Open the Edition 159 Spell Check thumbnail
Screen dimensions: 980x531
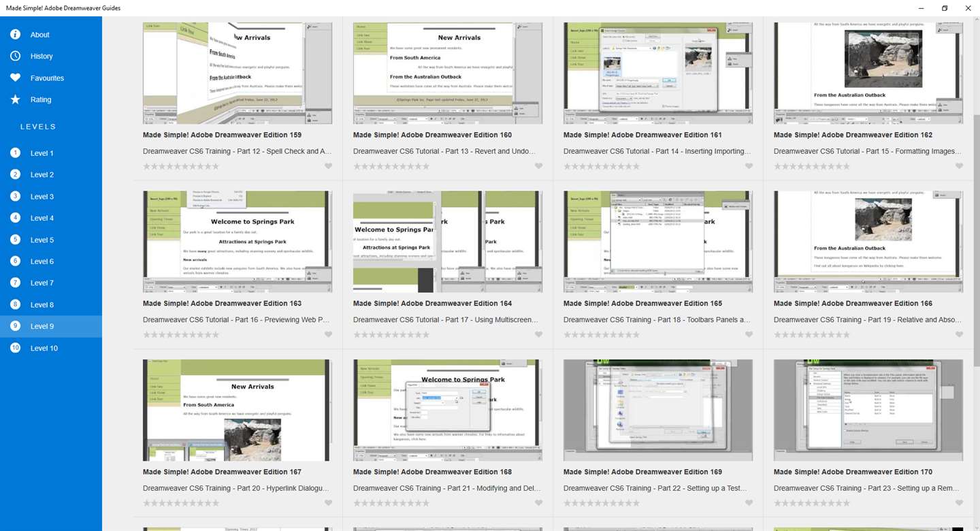coord(238,73)
